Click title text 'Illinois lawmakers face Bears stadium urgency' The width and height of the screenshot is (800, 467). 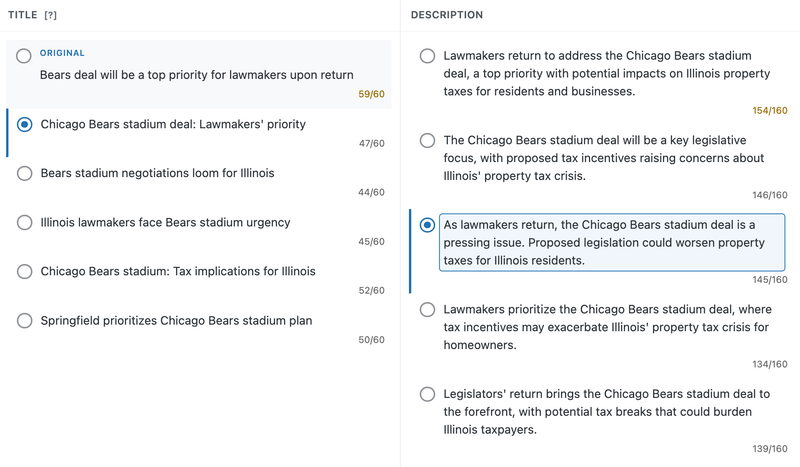pos(165,223)
